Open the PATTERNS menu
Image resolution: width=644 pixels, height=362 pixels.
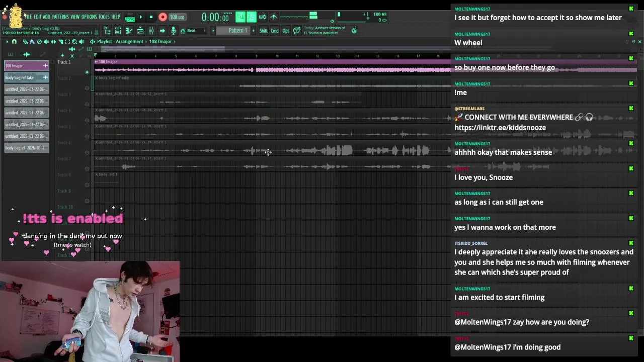point(60,17)
